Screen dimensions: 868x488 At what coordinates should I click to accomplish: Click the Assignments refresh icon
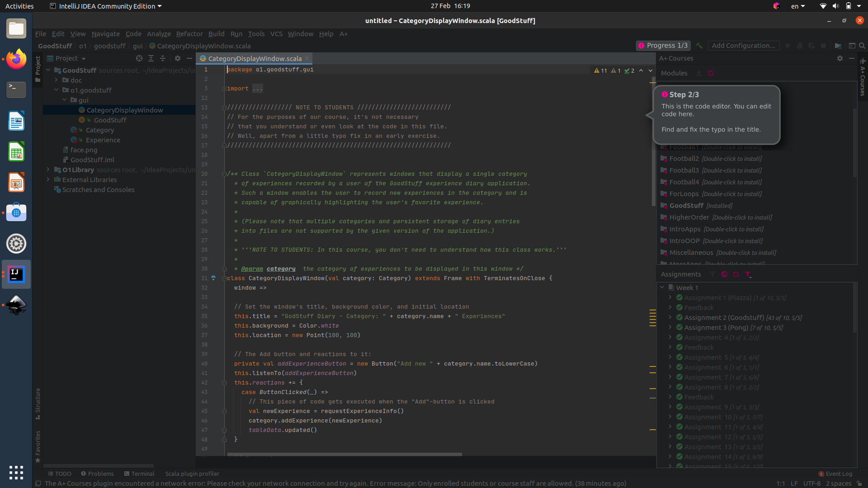[x=736, y=274]
